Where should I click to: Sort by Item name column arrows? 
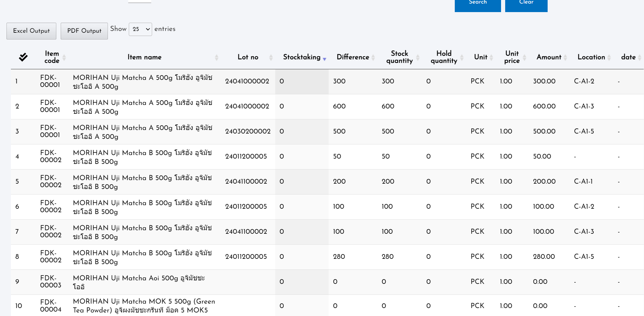pyautogui.click(x=217, y=57)
